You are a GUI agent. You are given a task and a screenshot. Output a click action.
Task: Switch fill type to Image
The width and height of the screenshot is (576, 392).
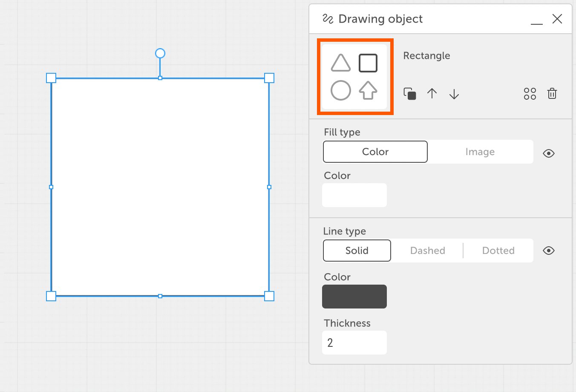480,152
